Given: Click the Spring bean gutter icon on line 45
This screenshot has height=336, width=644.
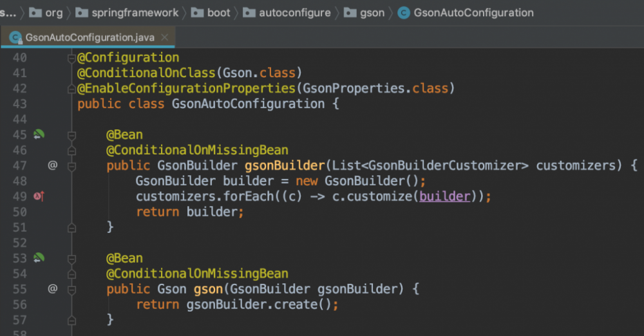Looking at the screenshot, I should [x=39, y=135].
